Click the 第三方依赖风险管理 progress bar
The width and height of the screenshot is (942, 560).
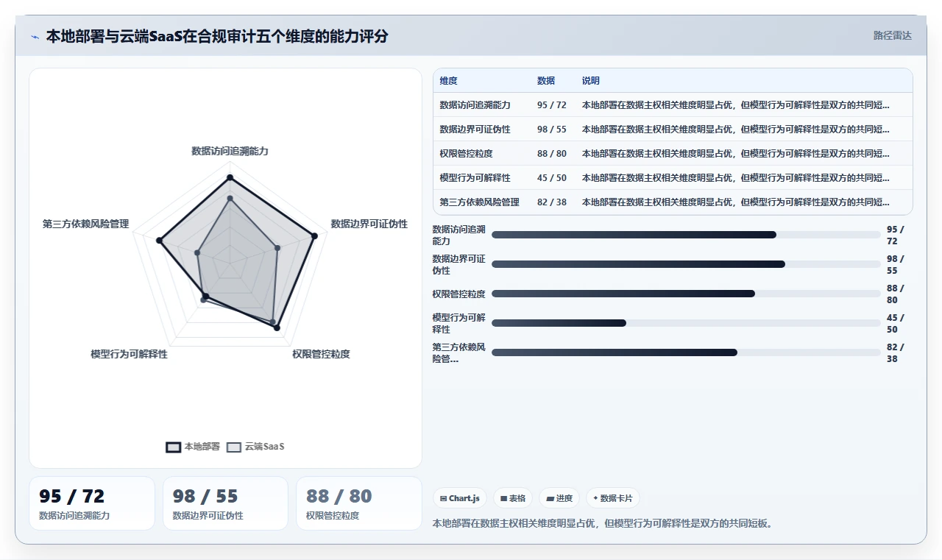click(686, 352)
